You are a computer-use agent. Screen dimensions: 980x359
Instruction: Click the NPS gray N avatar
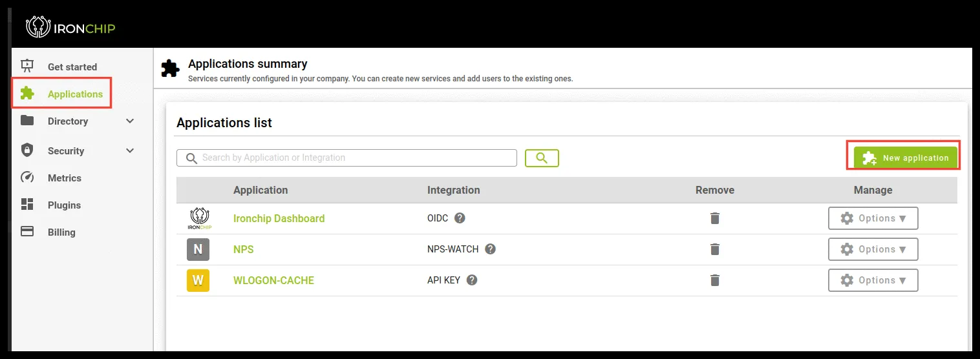pyautogui.click(x=198, y=249)
